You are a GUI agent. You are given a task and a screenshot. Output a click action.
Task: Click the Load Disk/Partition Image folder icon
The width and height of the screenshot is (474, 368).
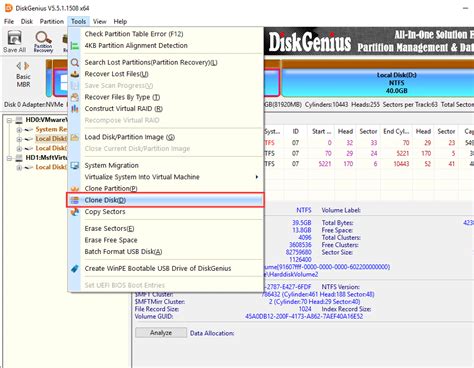point(75,137)
